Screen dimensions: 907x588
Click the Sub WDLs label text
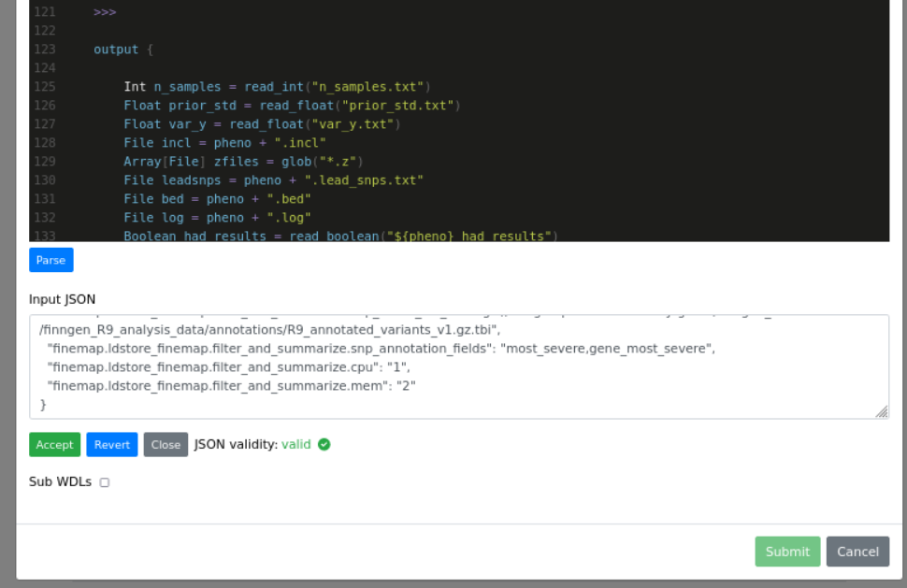tap(60, 481)
